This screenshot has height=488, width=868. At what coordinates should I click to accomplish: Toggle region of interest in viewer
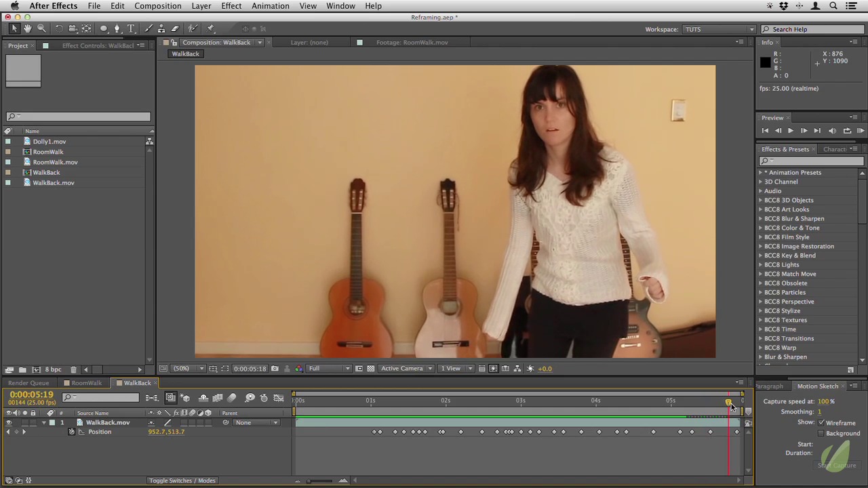(x=359, y=369)
